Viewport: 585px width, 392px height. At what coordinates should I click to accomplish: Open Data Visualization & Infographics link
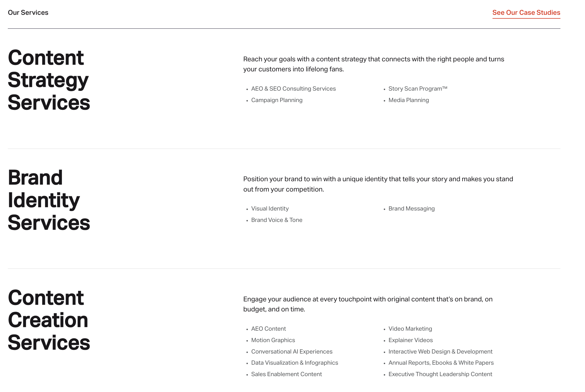tap(294, 363)
